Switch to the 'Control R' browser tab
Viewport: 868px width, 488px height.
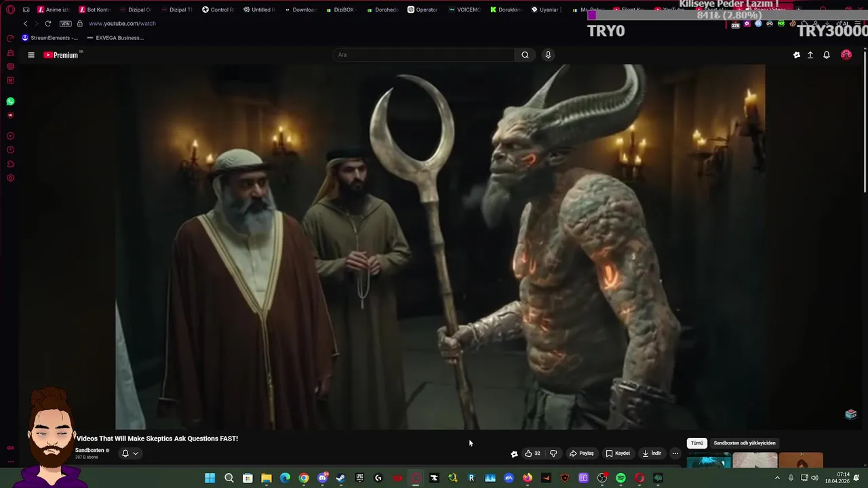[x=218, y=9]
